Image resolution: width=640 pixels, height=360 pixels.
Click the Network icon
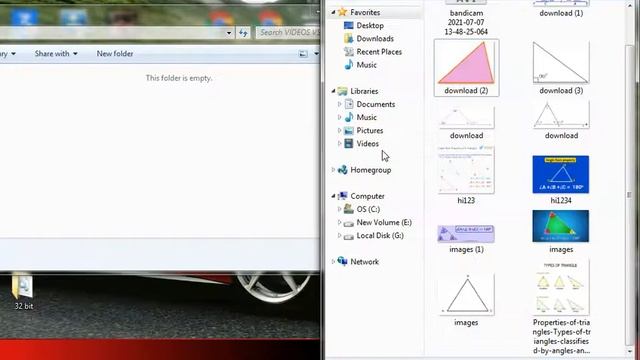tap(342, 261)
